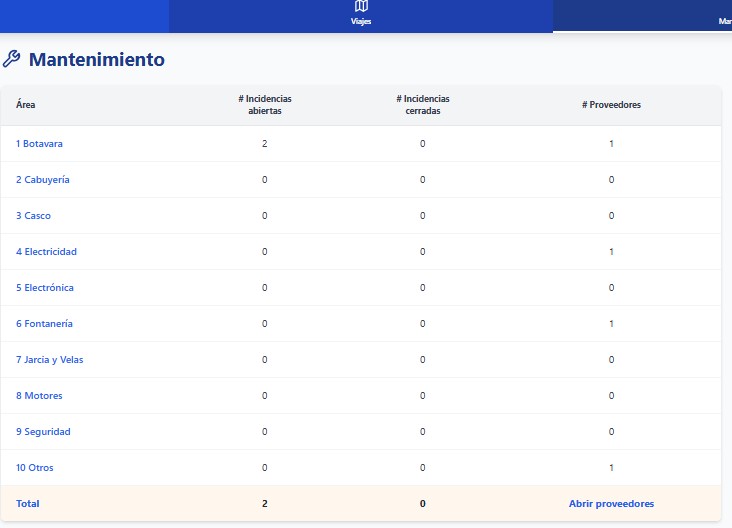Click the Área column header
This screenshot has width=732, height=528.
tap(26, 105)
